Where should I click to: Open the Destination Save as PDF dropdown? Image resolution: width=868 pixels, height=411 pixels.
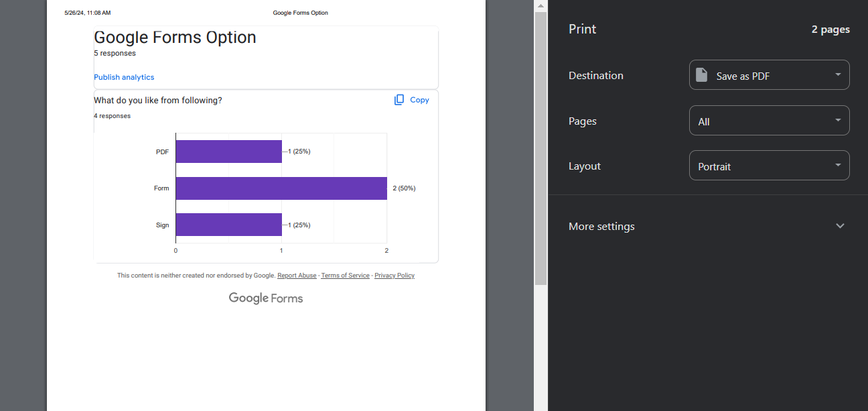(769, 75)
